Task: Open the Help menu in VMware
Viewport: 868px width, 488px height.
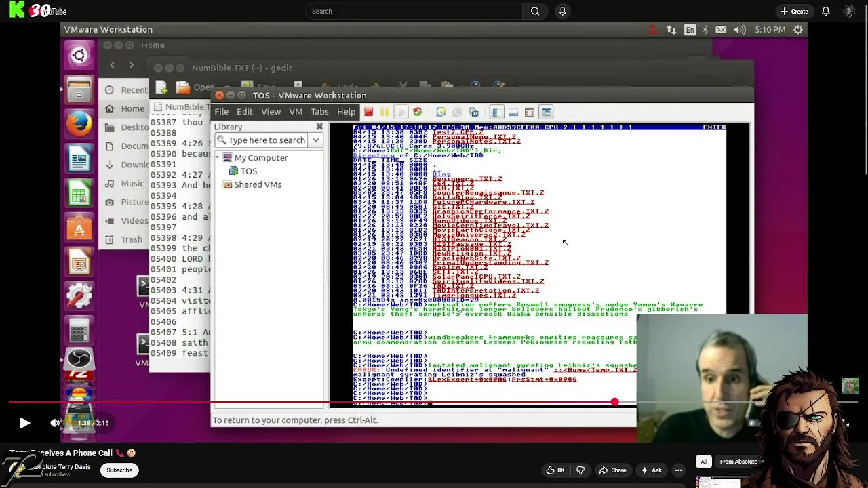Action: click(x=346, y=112)
